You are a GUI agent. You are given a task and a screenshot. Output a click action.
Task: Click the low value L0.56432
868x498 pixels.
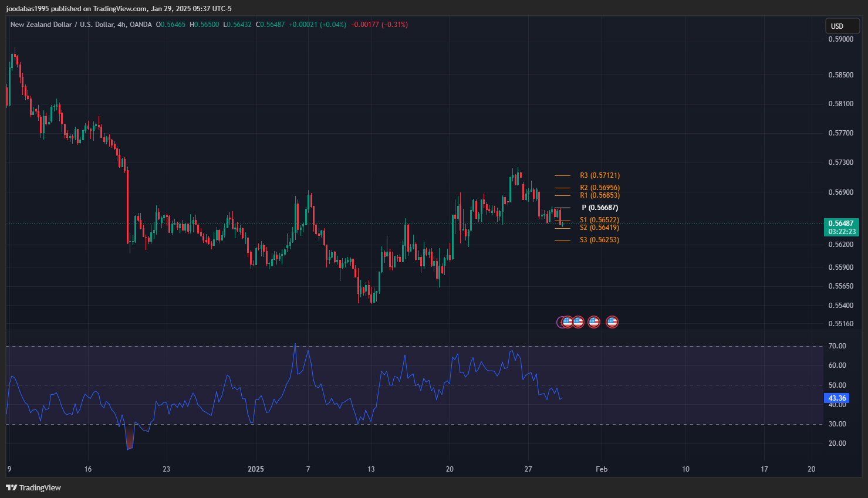point(237,25)
